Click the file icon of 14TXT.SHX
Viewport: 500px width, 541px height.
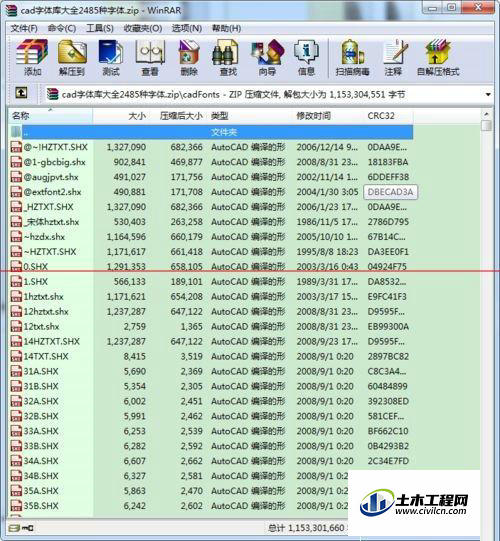16,356
